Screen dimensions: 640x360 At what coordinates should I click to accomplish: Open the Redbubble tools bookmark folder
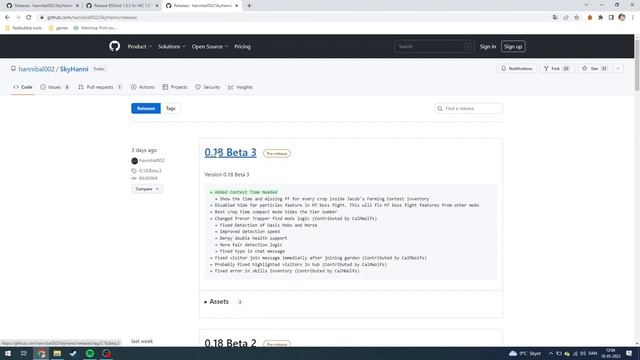tap(23, 28)
